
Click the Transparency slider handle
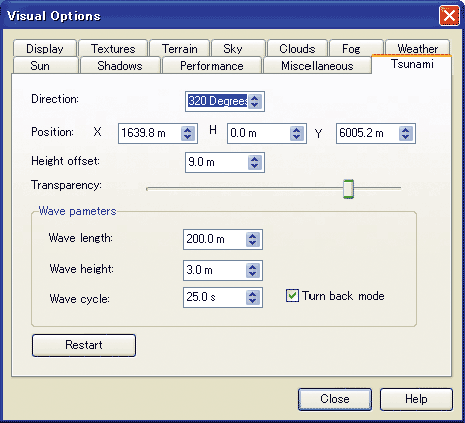coord(348,189)
